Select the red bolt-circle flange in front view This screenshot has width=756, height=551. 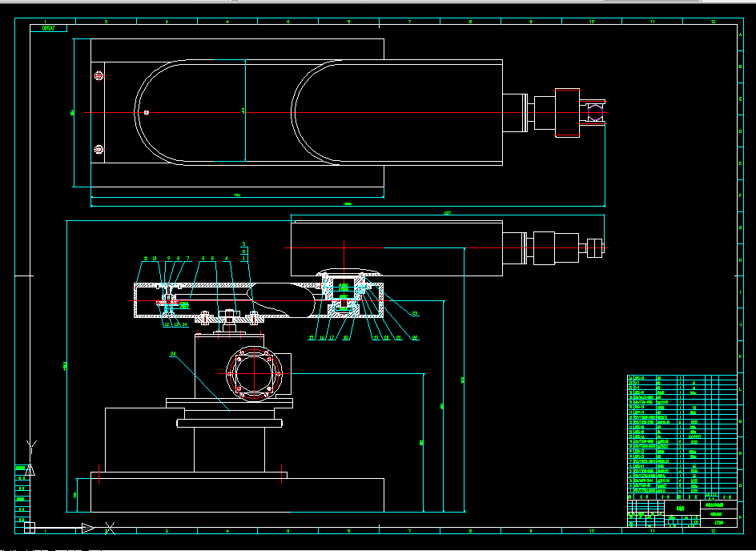point(254,373)
